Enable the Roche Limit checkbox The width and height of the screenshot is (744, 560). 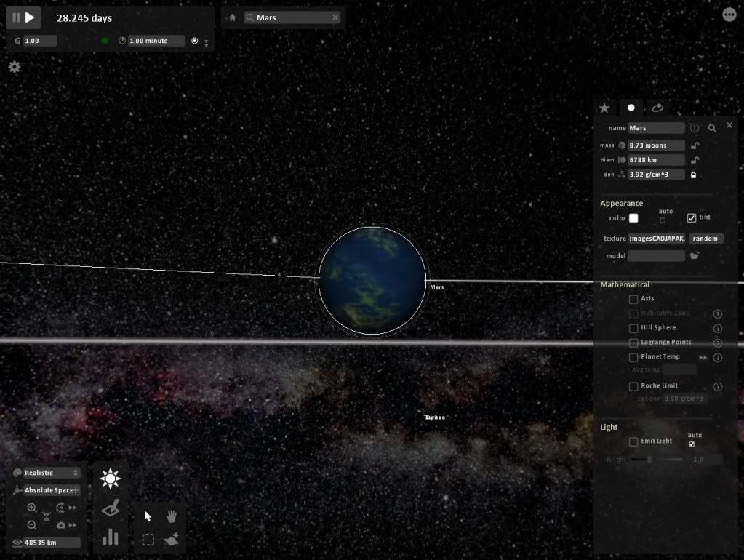(x=633, y=386)
